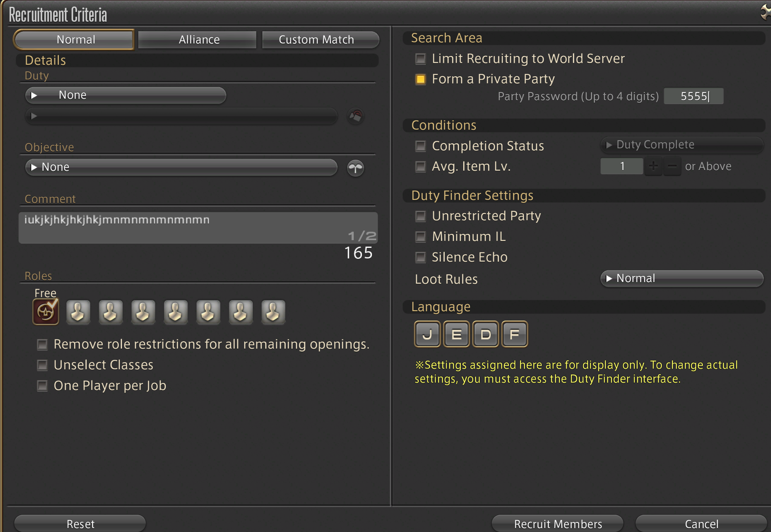This screenshot has height=532, width=771.
Task: Toggle the F language icon
Action: pyautogui.click(x=514, y=334)
